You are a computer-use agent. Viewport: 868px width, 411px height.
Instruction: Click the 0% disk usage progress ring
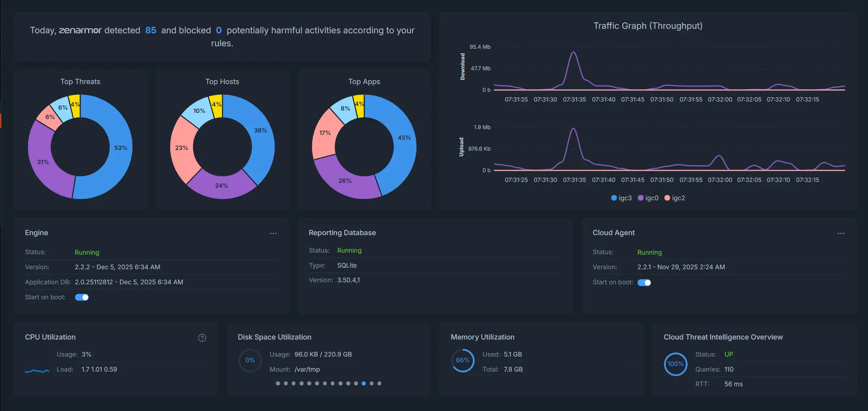pos(250,360)
